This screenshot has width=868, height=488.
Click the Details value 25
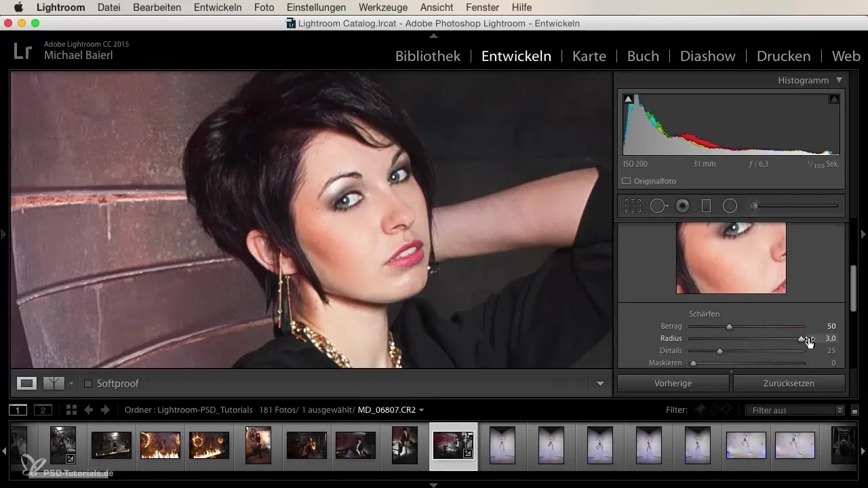point(831,351)
